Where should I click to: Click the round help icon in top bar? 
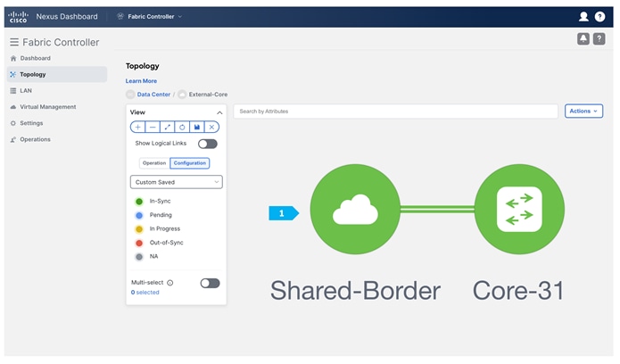point(599,16)
